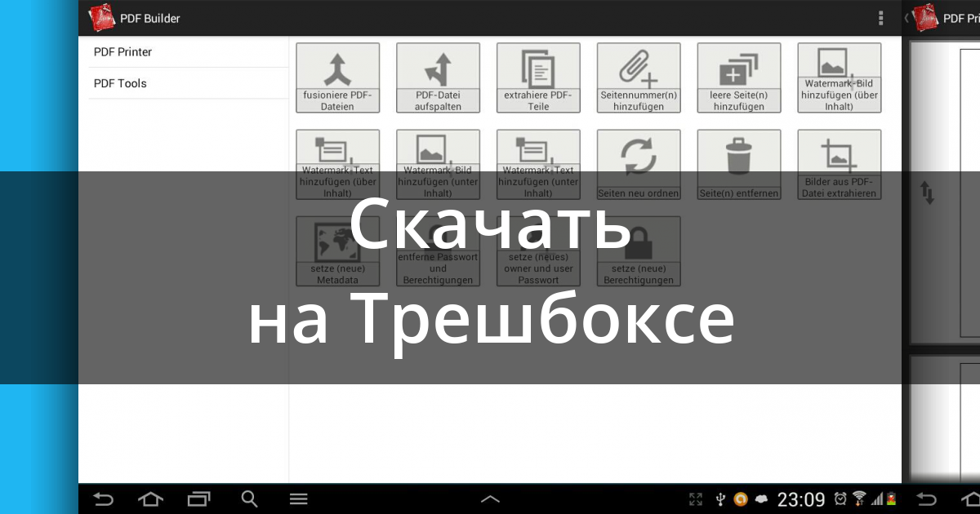Open Watermark-Text hinzufügen (unter Inhalt)
980x514 pixels.
[x=538, y=165]
